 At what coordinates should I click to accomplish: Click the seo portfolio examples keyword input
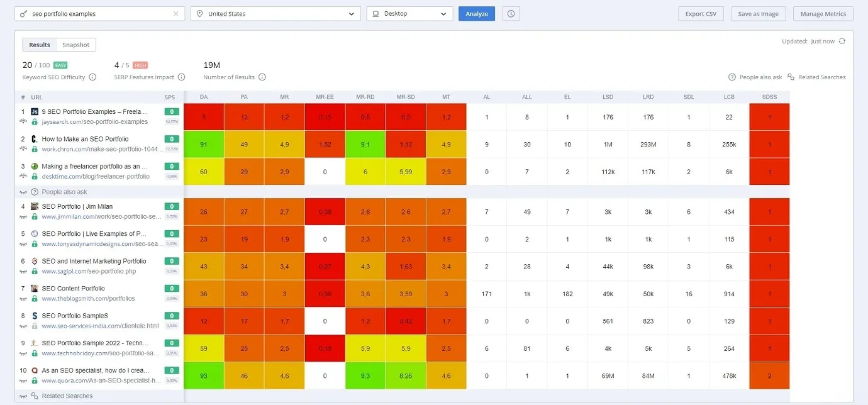[101, 14]
